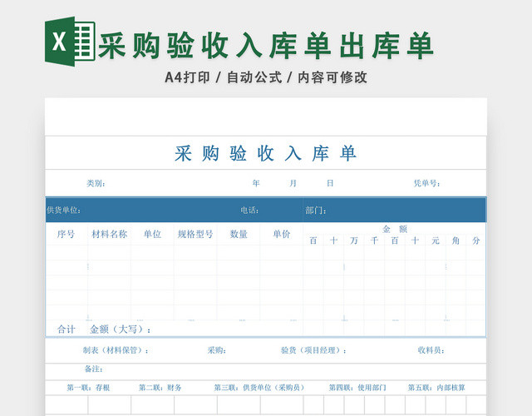The height and width of the screenshot is (416, 532).
Task: Click the 百 header right after 千
Action: tap(395, 240)
